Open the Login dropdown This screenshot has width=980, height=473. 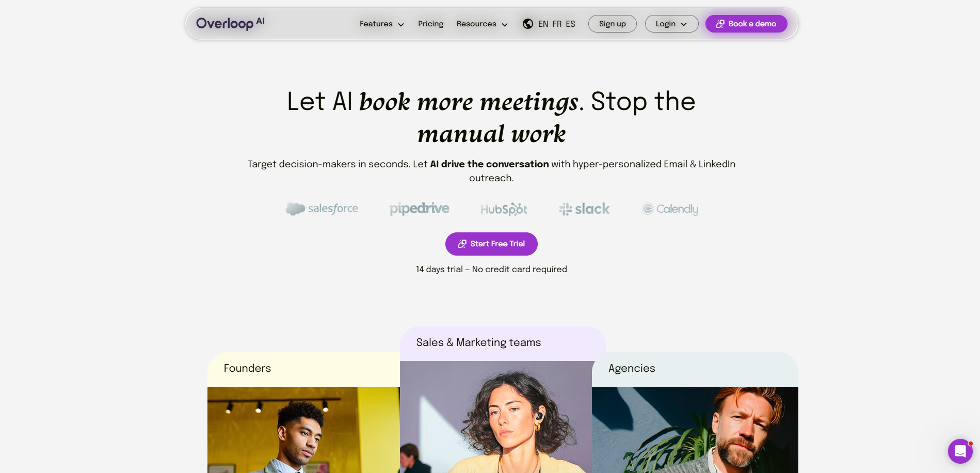click(x=671, y=24)
